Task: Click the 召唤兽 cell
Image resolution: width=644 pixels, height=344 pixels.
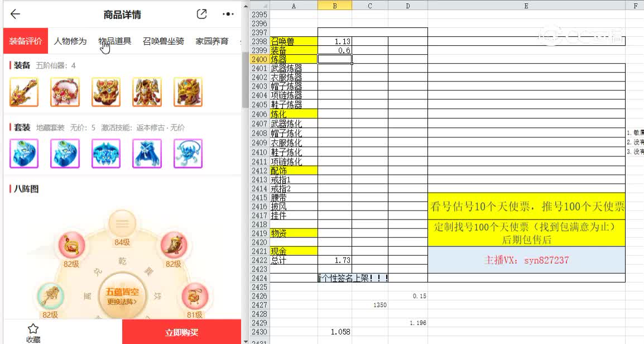Action: [294, 41]
